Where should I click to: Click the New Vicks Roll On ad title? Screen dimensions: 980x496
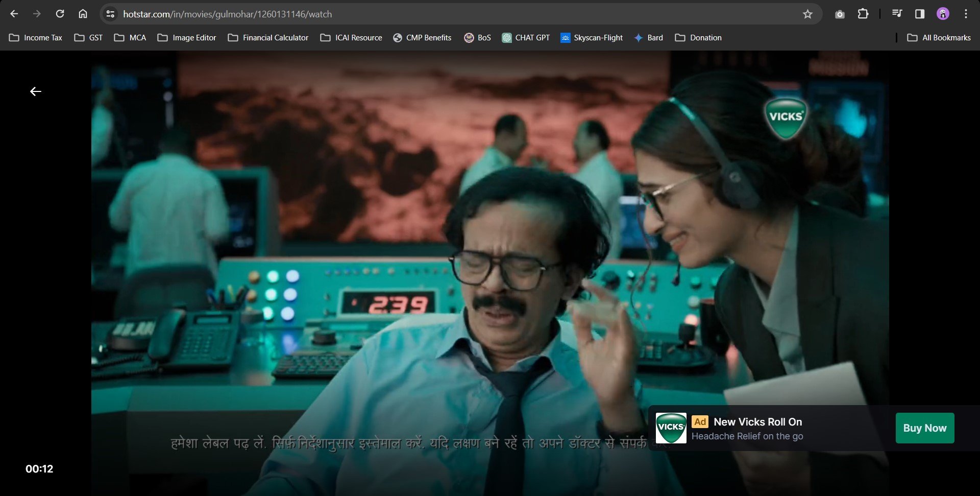(x=757, y=422)
